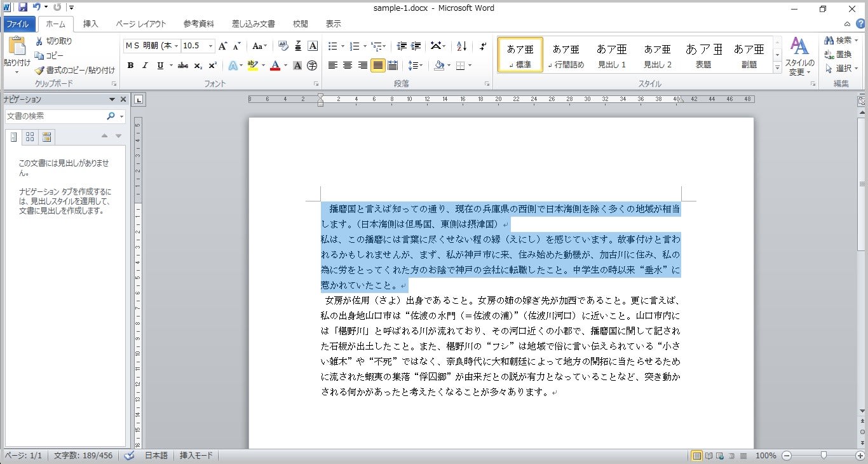Click the show paragraph marks icon

[483, 46]
